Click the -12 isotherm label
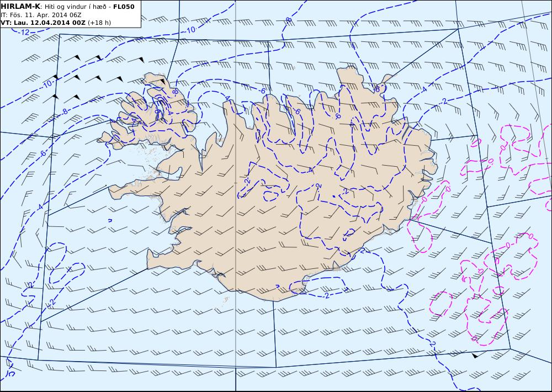The image size is (552, 392). pos(25,33)
